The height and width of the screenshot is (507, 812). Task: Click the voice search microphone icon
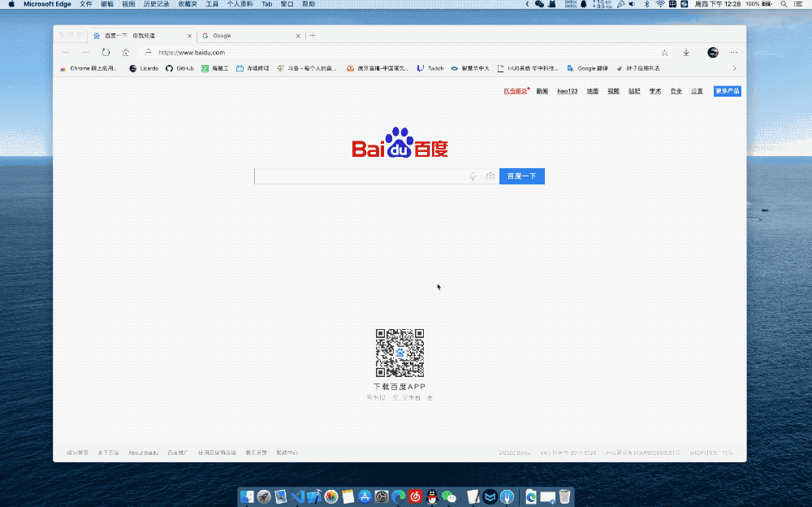tap(473, 176)
